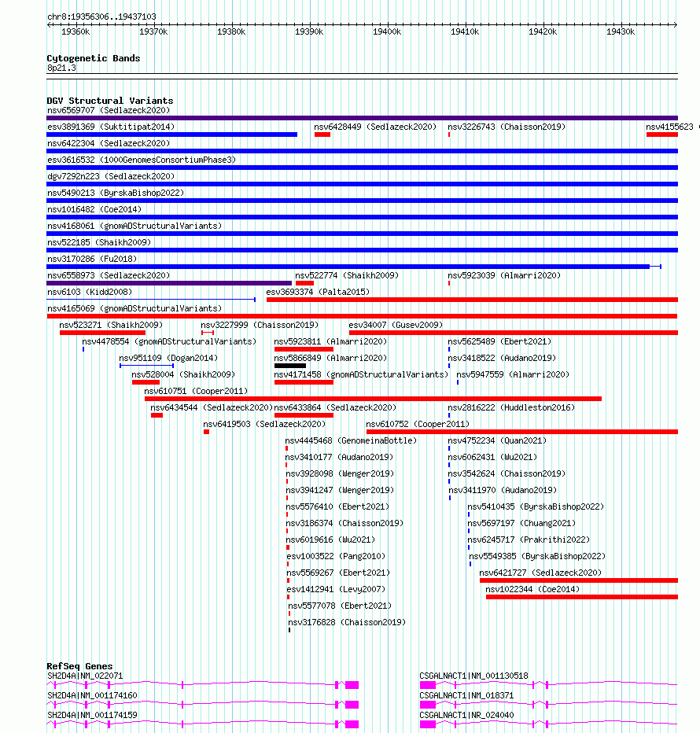700x733 pixels.
Task: Click nsv951109 (Dogan2014) label
Action: pos(168,358)
